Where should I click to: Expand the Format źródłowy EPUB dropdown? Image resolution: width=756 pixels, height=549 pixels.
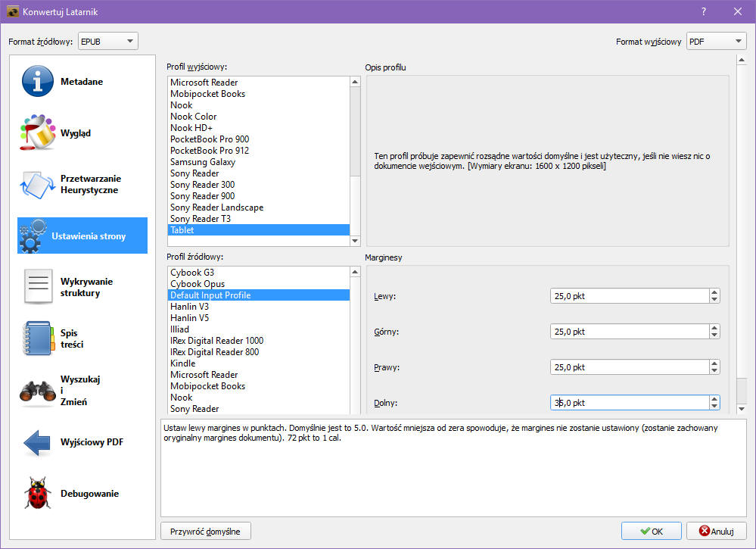click(107, 42)
